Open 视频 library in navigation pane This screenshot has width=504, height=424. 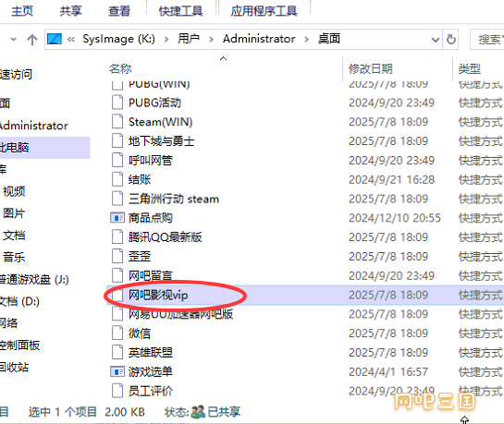[14, 191]
